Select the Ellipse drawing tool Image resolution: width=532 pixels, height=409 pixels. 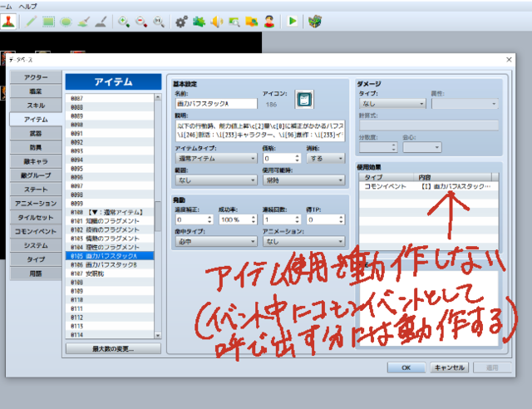[x=66, y=22]
